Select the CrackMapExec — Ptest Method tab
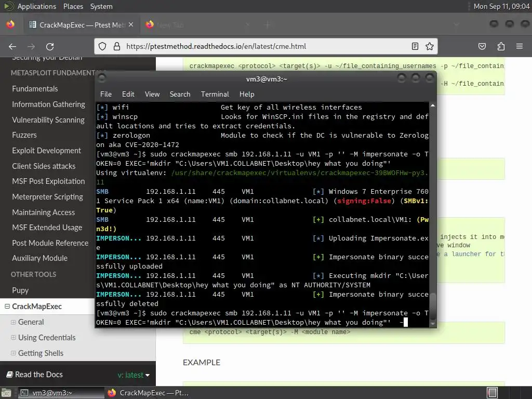This screenshot has width=532, height=399. coord(81,25)
